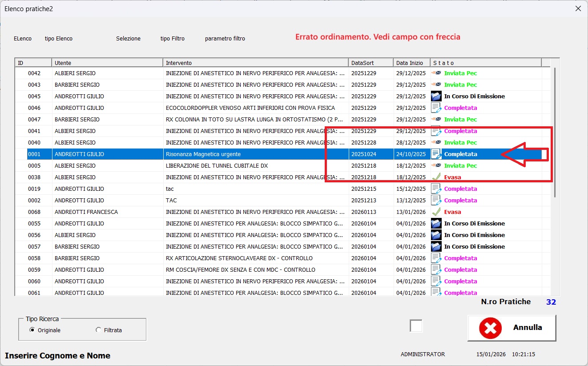588x366 pixels.
Task: Sort list by Utente column header
Action: pos(107,63)
